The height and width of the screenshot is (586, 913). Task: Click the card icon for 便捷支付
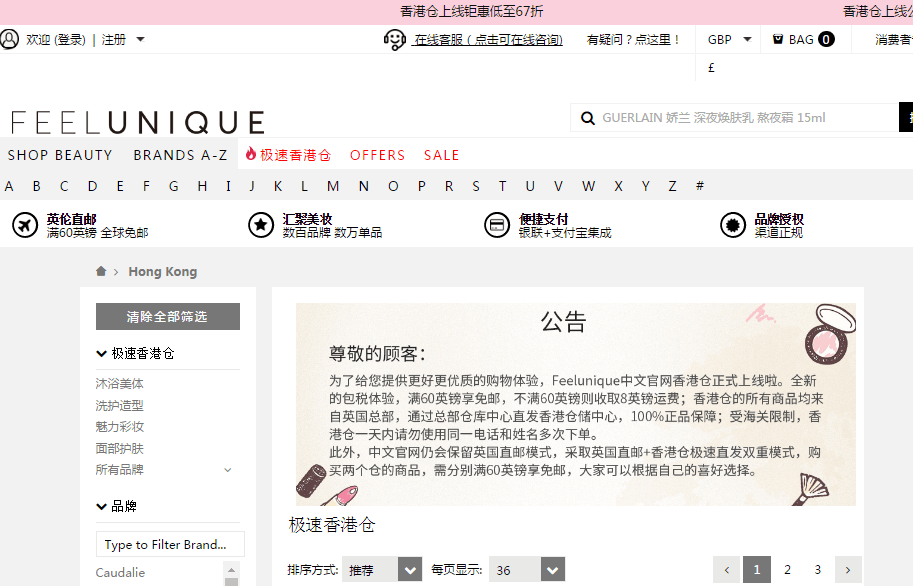tap(497, 225)
